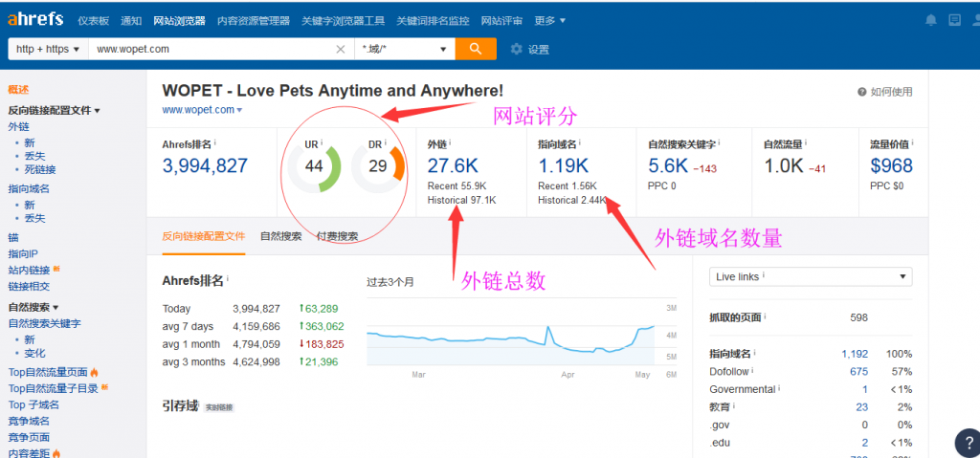Open 关键词排名监控 in top navigation
Image resolution: width=980 pixels, height=458 pixels.
click(x=433, y=21)
